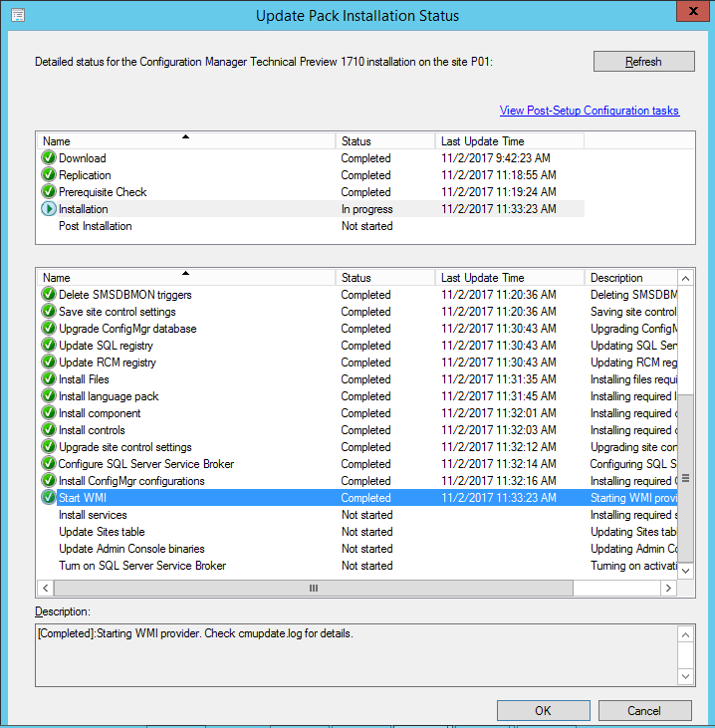The height and width of the screenshot is (728, 715).
Task: Click the green check icon beside Replication
Action: click(48, 175)
